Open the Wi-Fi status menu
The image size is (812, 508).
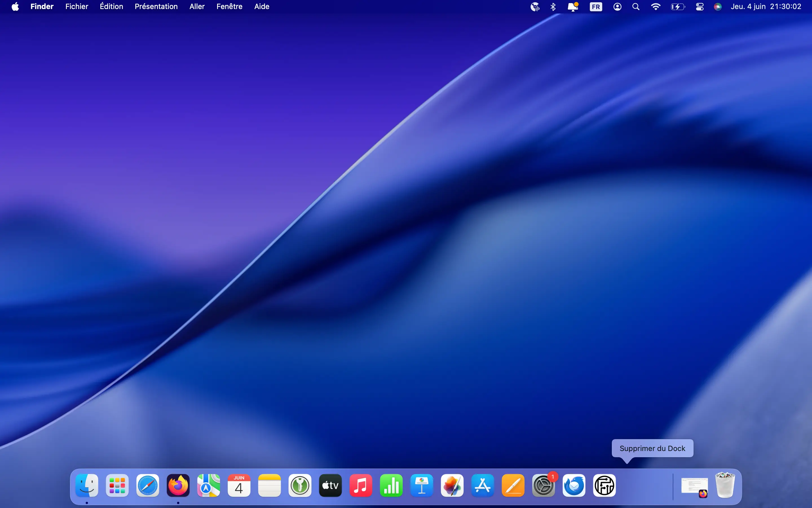656,7
